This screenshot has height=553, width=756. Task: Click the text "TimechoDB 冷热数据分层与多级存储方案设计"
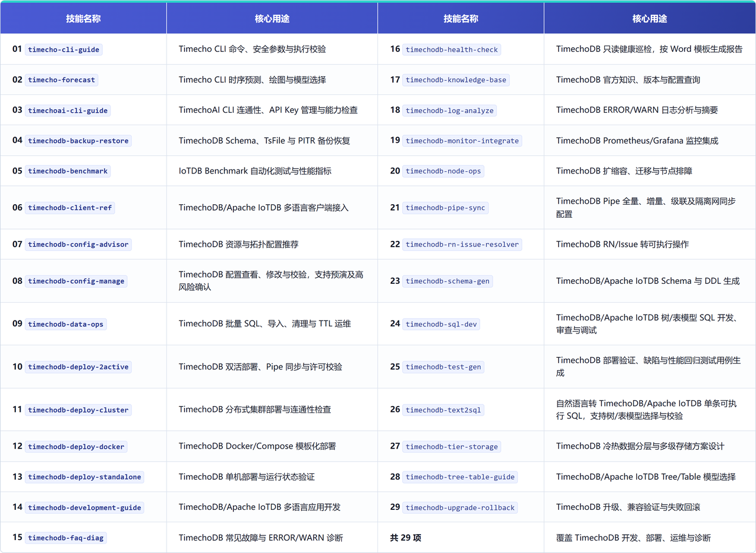coord(640,446)
